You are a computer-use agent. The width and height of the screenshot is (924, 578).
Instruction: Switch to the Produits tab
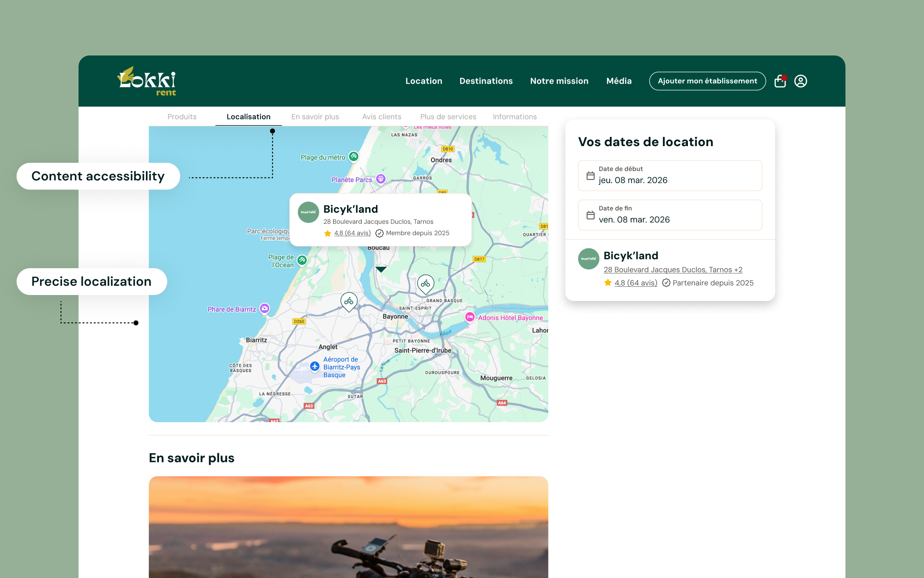tap(182, 117)
